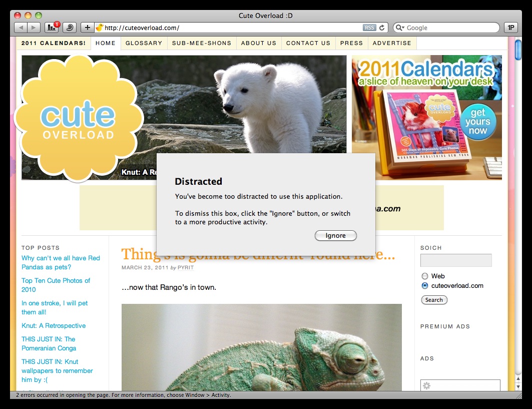Click the 'MARCH 23, 2011' post date
The image size is (532, 409).
pos(145,267)
